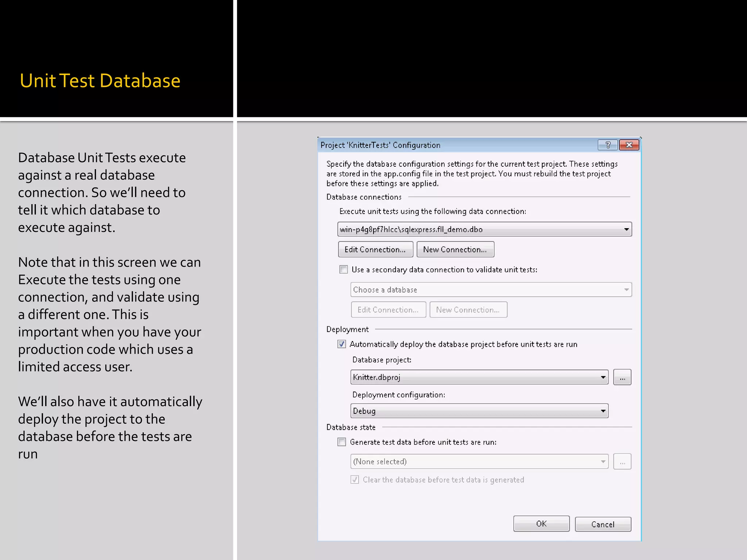This screenshot has width=747, height=560.
Task: Click the Cancel button
Action: [x=603, y=524]
